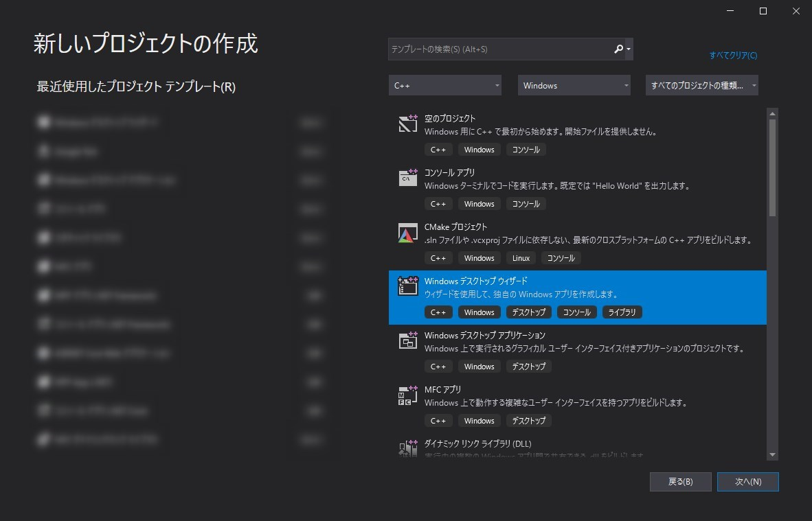Click the MFC アプリ template icon
The height and width of the screenshot is (521, 812).
[x=407, y=395]
